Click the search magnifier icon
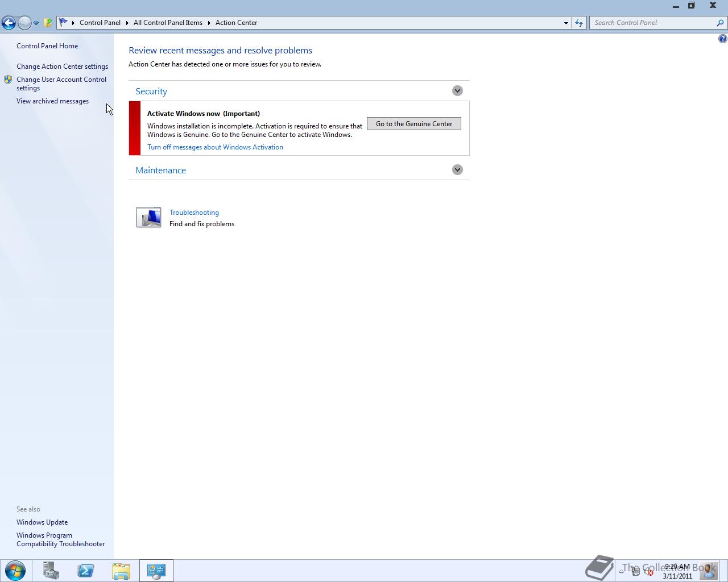Viewport: 728px width, 582px height. (x=721, y=23)
